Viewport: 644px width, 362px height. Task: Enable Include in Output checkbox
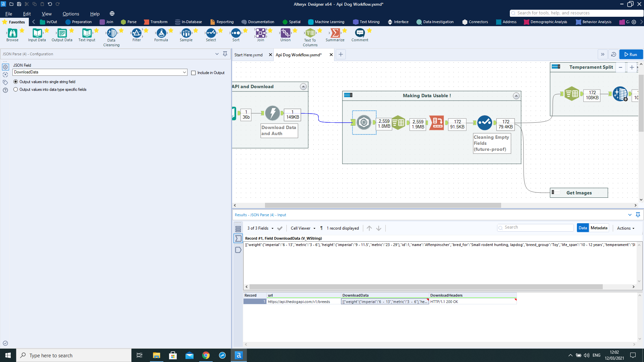[x=193, y=73]
